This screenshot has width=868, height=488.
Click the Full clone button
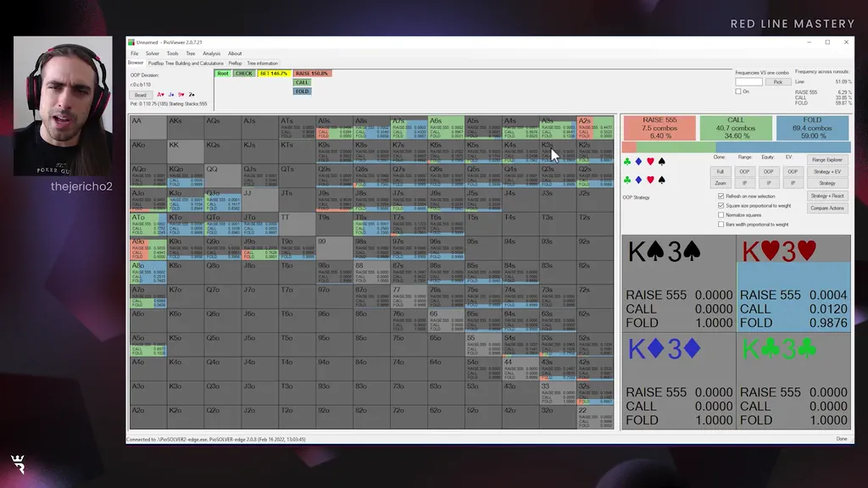point(721,171)
